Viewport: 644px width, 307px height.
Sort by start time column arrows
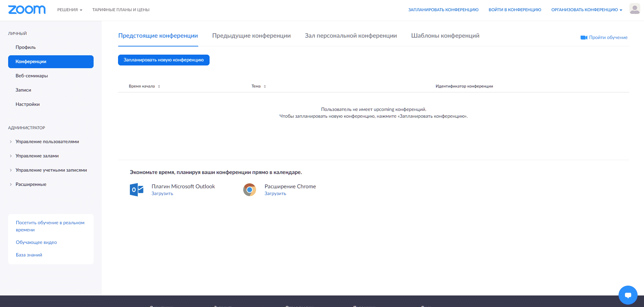[x=159, y=87]
